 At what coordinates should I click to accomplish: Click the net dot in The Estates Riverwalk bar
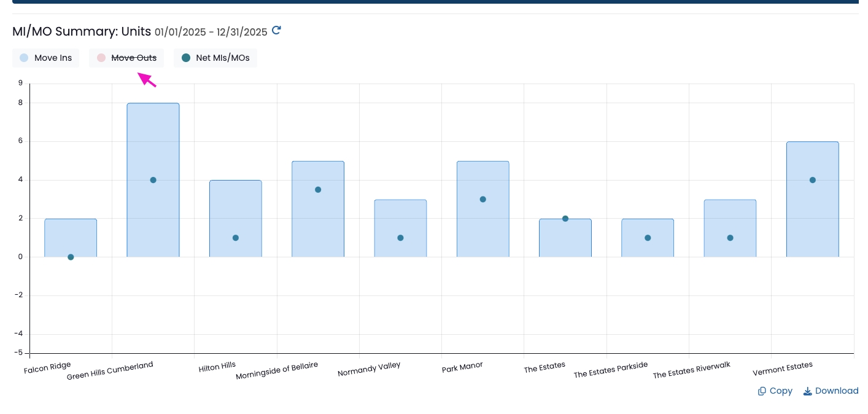click(730, 238)
